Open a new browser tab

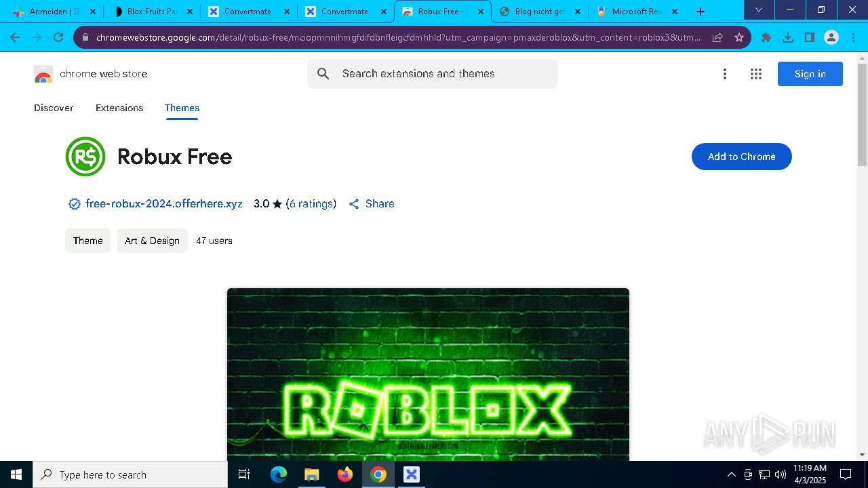(701, 12)
